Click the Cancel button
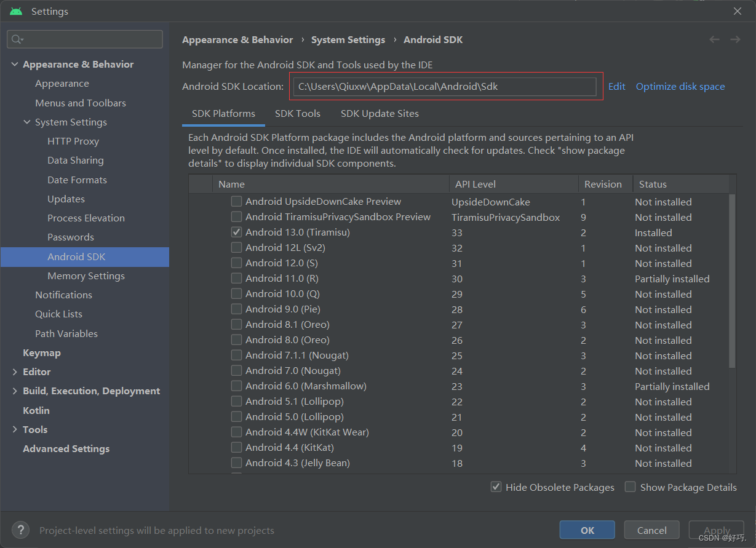The width and height of the screenshot is (756, 548). point(652,530)
